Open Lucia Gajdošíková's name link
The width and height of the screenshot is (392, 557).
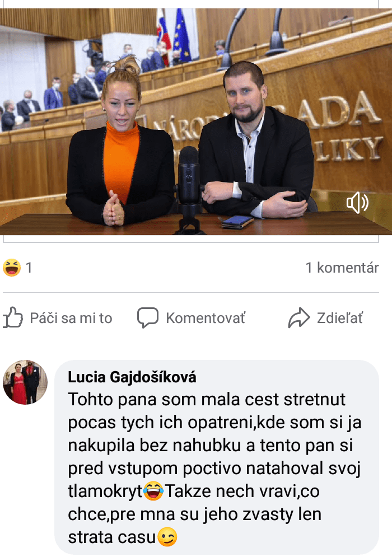[x=132, y=377]
